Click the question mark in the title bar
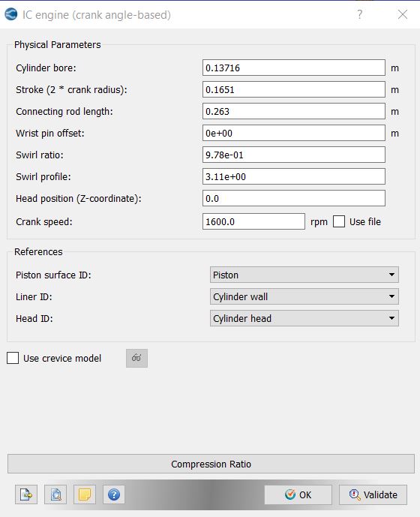Screen dimensions: 420x517 pyautogui.click(x=360, y=14)
